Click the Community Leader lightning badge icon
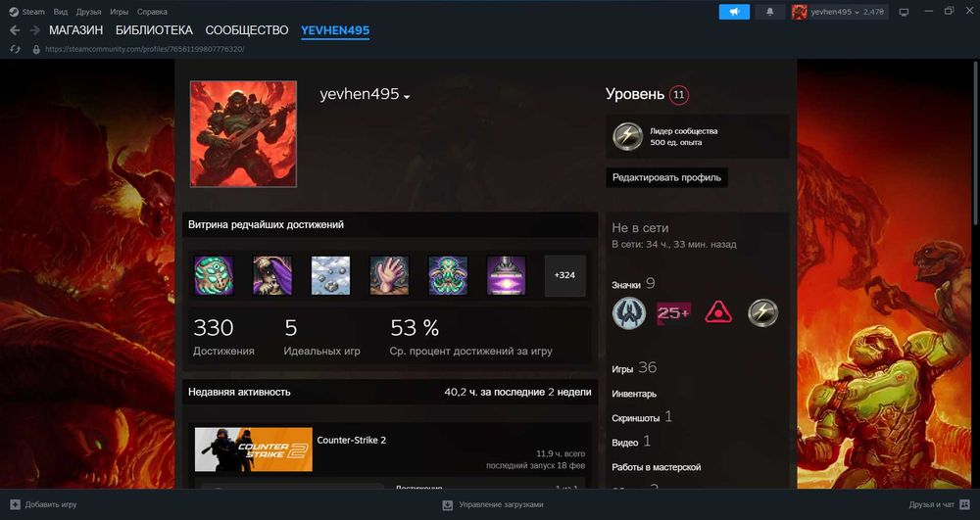Viewport: 980px width, 520px height. coord(627,136)
